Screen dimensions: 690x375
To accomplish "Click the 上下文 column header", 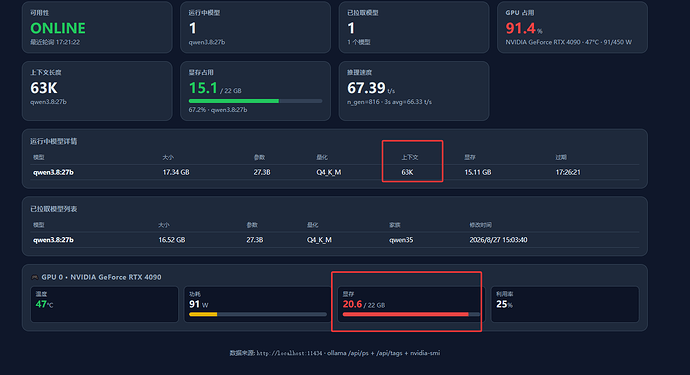I will point(410,157).
